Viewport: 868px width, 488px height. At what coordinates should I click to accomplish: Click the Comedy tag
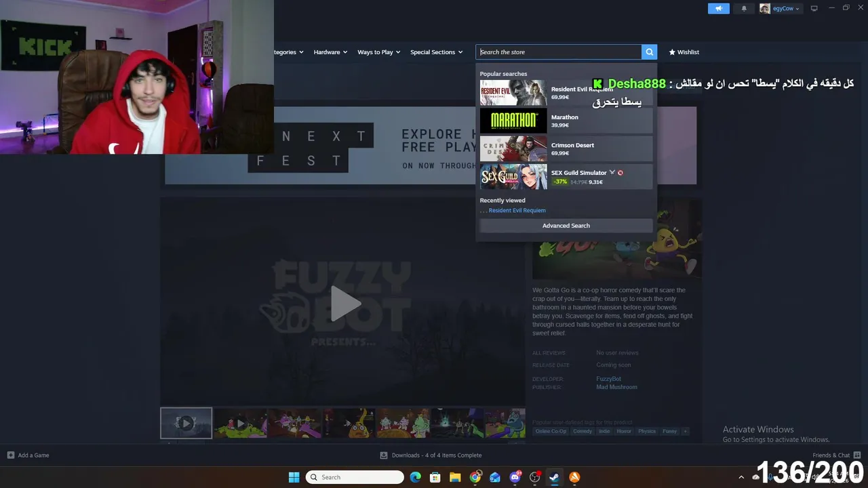pyautogui.click(x=582, y=431)
